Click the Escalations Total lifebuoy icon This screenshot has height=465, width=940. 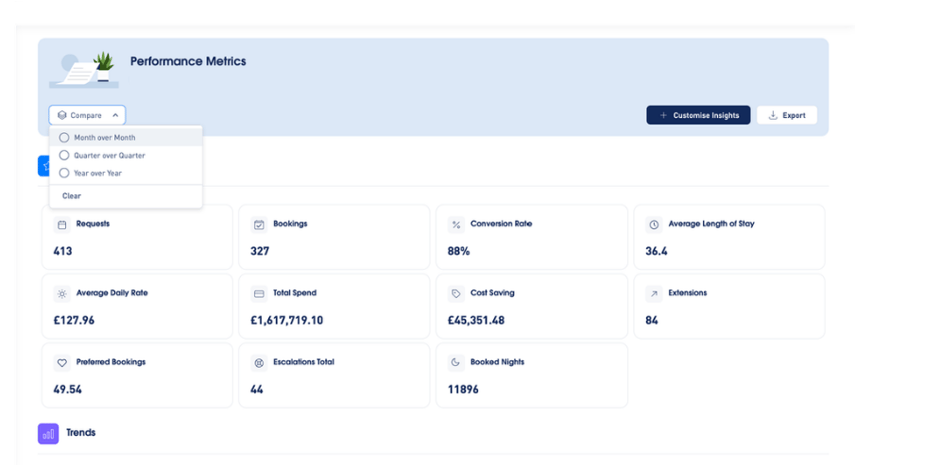coord(259,363)
